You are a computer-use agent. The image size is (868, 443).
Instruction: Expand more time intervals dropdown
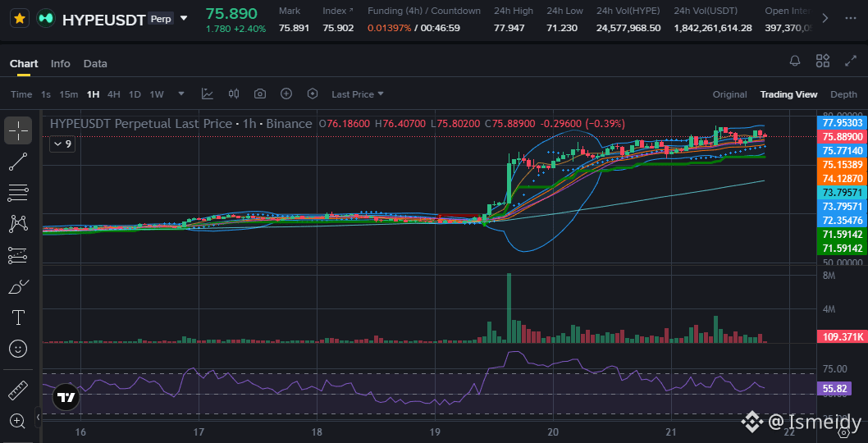(x=181, y=94)
